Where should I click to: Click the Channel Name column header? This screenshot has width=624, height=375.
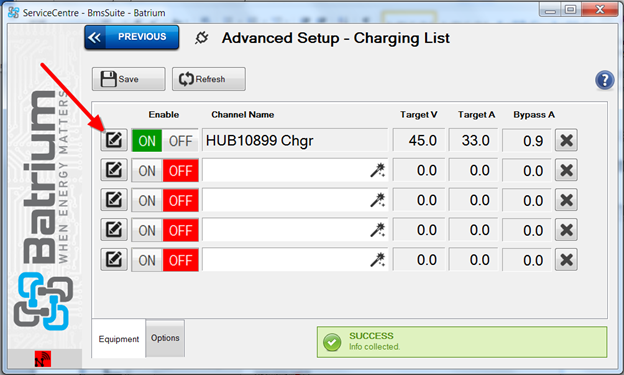[242, 115]
